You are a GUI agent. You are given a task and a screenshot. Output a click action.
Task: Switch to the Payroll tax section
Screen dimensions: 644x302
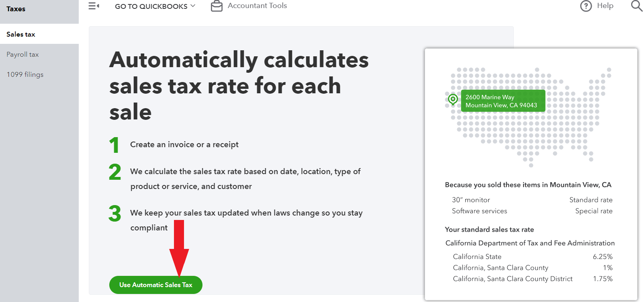pos(22,54)
